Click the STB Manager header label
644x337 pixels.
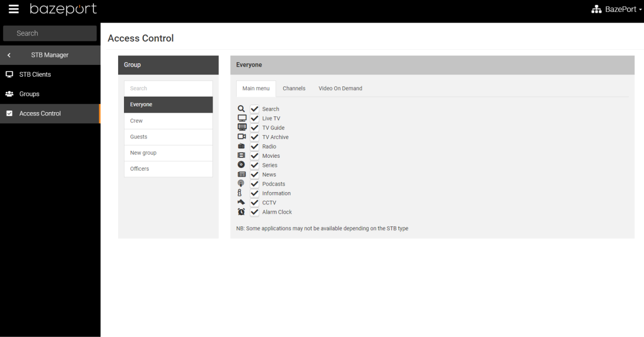[x=50, y=55]
